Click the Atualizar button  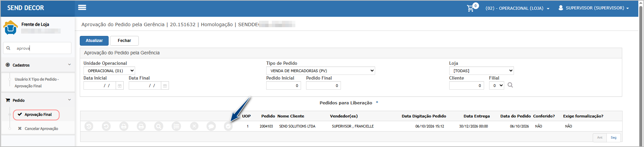[94, 41]
